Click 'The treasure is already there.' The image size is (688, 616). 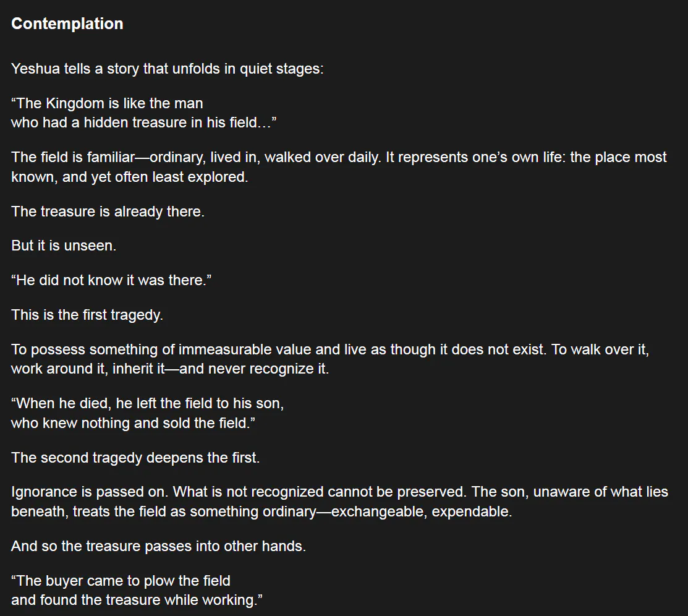click(108, 212)
